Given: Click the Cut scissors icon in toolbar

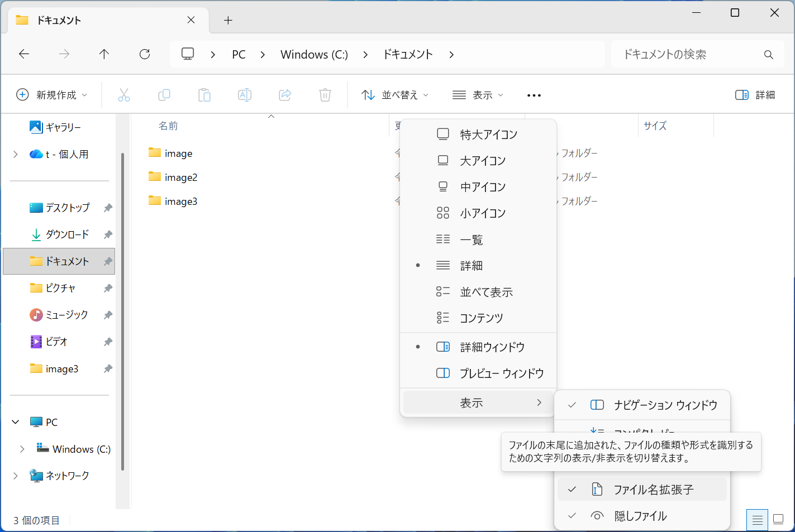Looking at the screenshot, I should click(124, 95).
